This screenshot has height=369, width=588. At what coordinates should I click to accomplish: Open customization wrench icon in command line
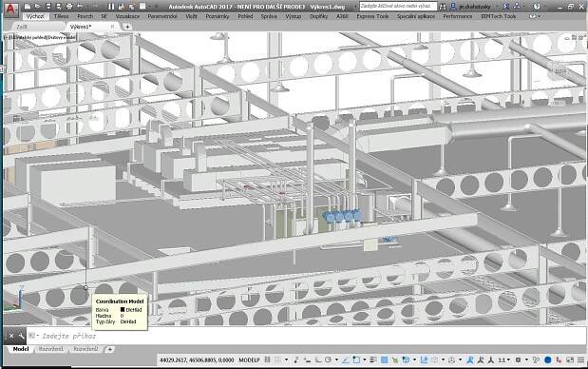click(x=21, y=336)
